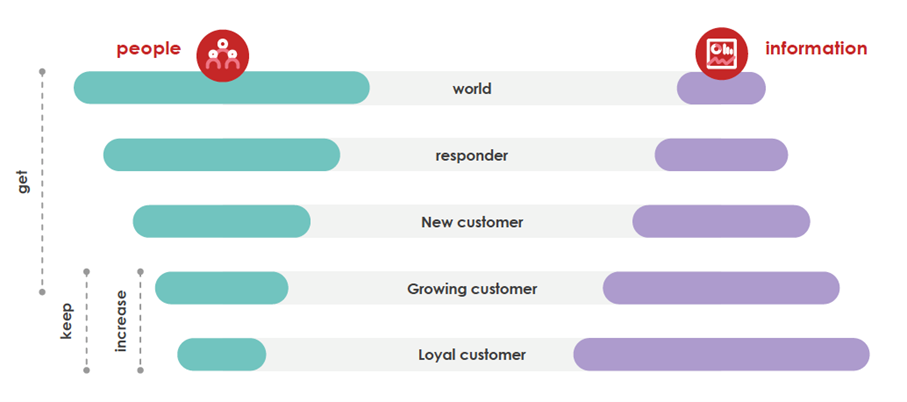This screenshot has width=907, height=402.
Task: Click the red people group icon
Action: coord(222,55)
